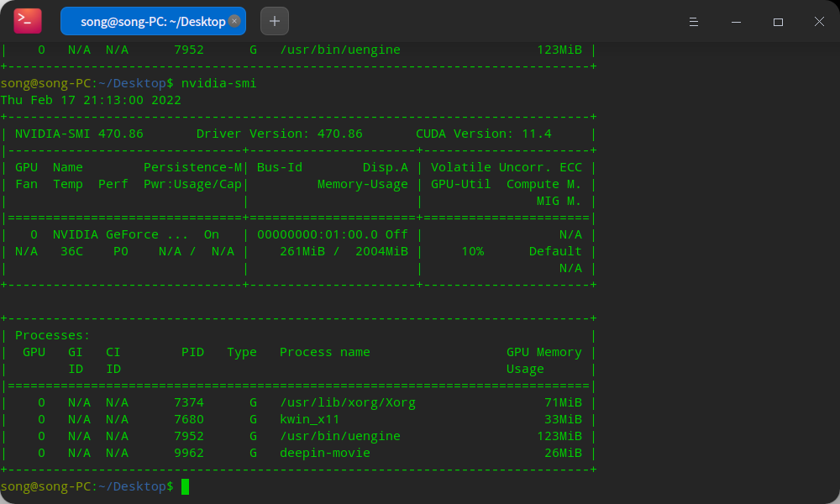Maximize the terminal window

[778, 21]
